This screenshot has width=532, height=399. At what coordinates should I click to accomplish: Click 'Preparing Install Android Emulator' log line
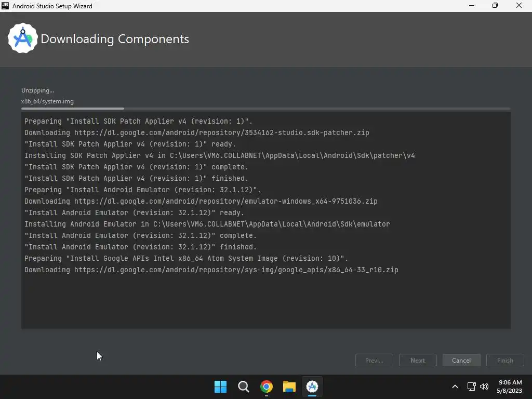[x=142, y=190]
